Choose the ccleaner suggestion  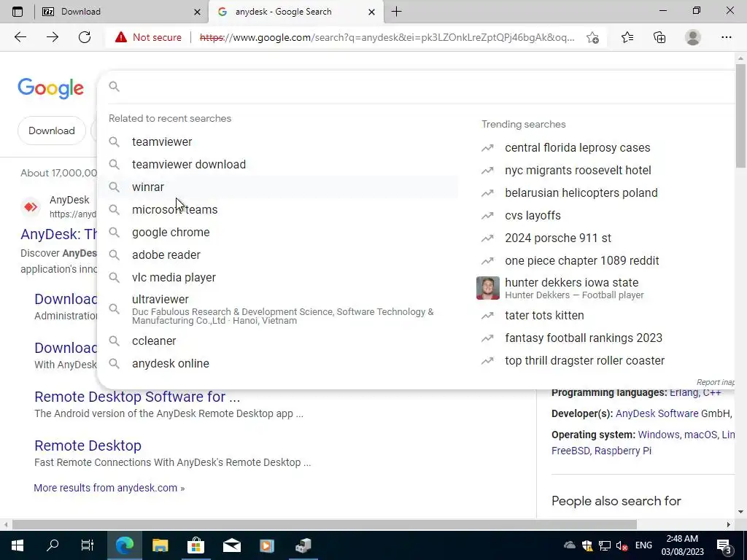click(279, 341)
